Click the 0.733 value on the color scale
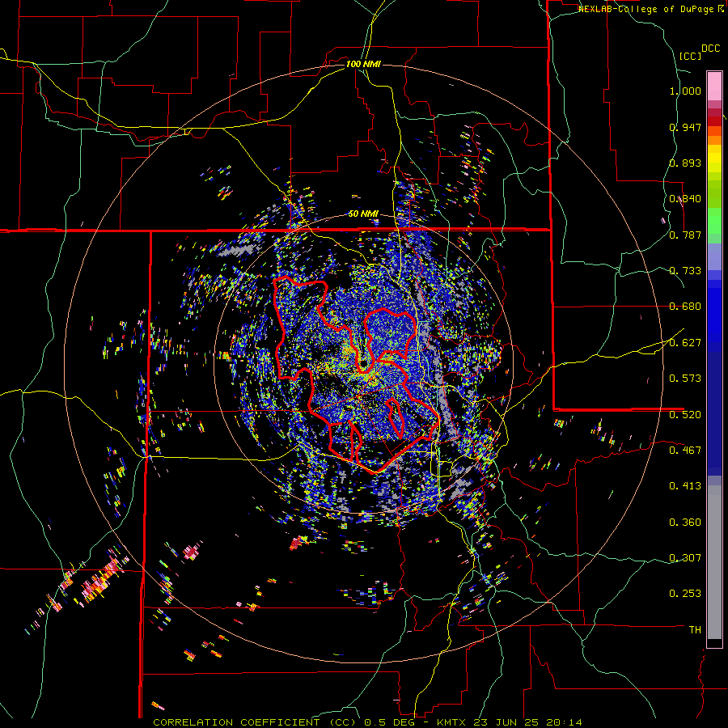This screenshot has height=728, width=728. point(685,271)
